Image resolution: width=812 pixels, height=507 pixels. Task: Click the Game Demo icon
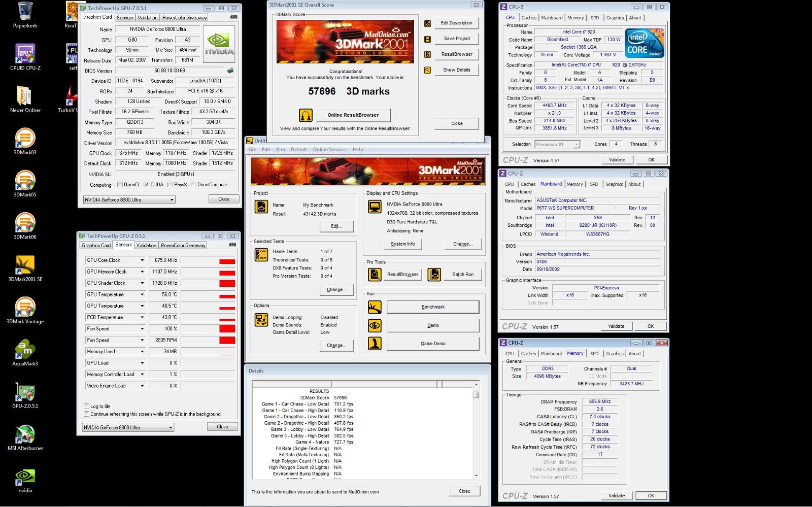coord(375,344)
